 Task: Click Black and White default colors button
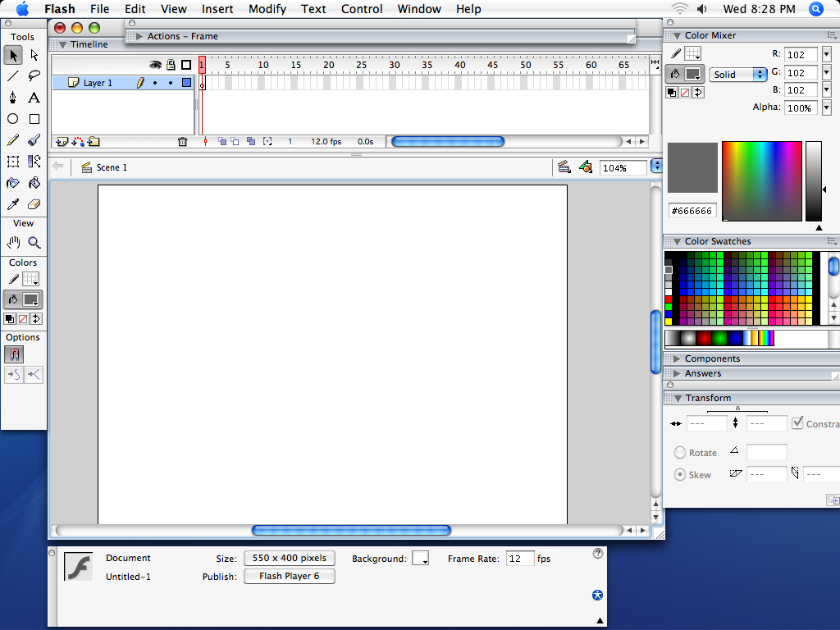pos(10,319)
